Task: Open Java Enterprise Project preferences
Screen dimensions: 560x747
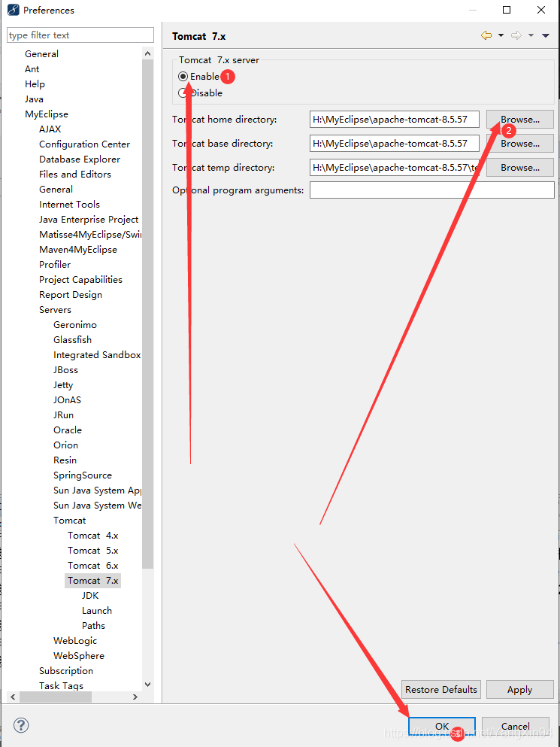Action: click(89, 220)
